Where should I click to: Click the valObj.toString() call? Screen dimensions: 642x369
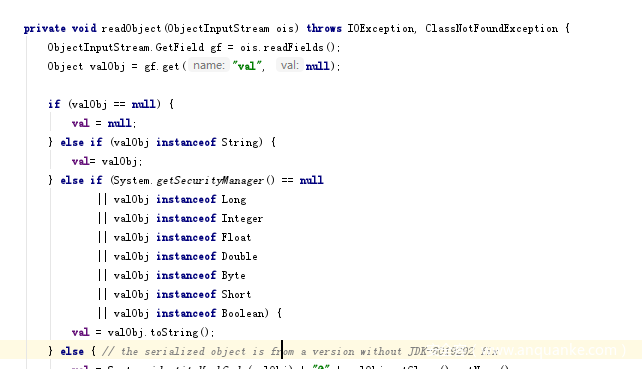161,332
